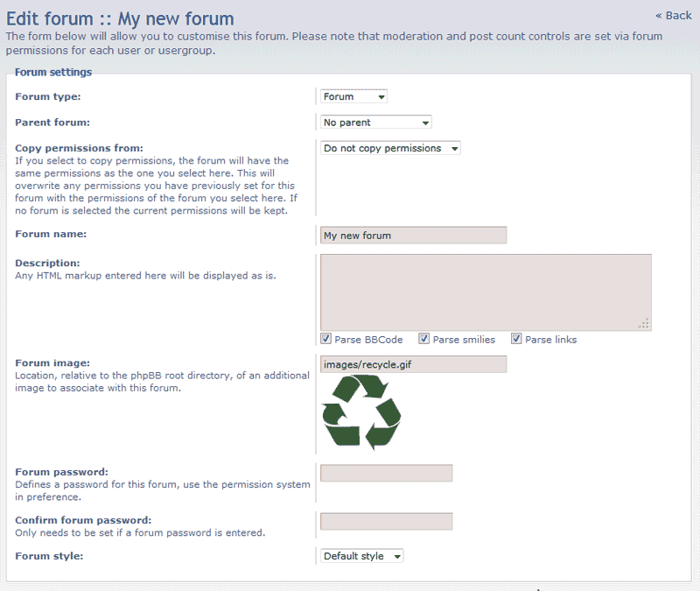Toggle the Parse smilies checkbox

click(x=424, y=339)
